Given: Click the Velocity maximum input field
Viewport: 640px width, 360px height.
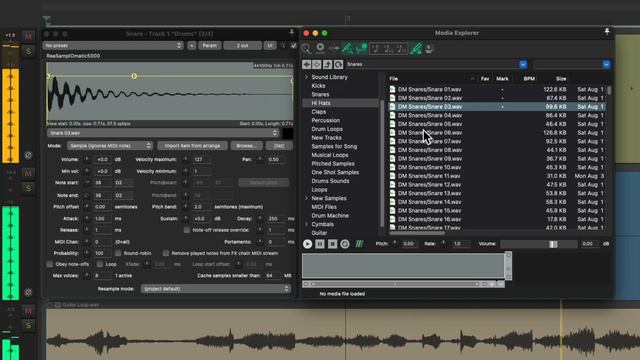Looking at the screenshot, I should click(x=202, y=160).
